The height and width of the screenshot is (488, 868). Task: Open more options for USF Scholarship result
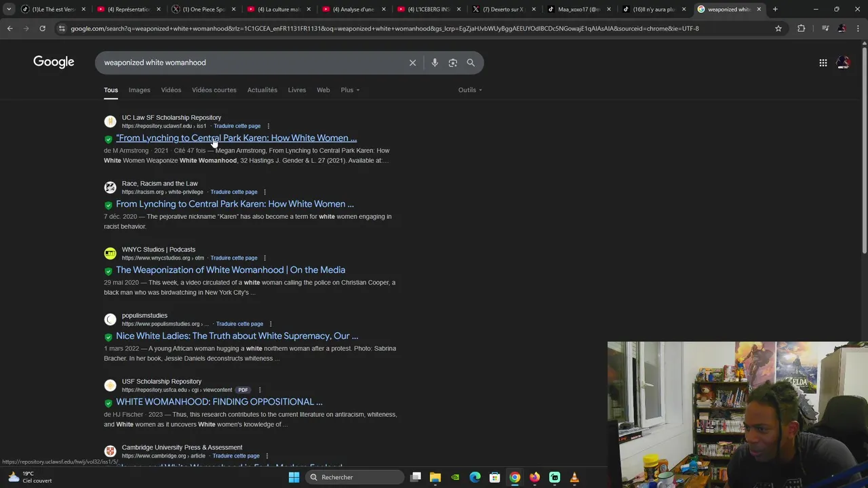pyautogui.click(x=259, y=390)
